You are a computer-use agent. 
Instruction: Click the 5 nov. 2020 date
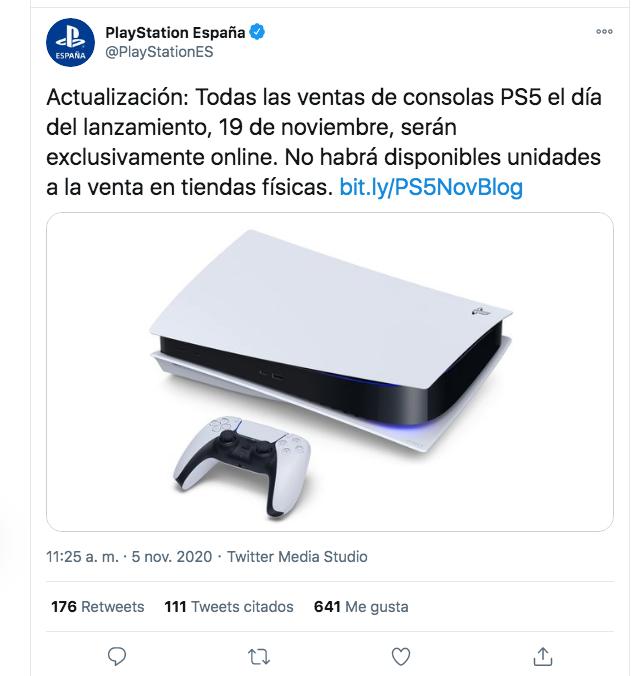pyautogui.click(x=172, y=557)
